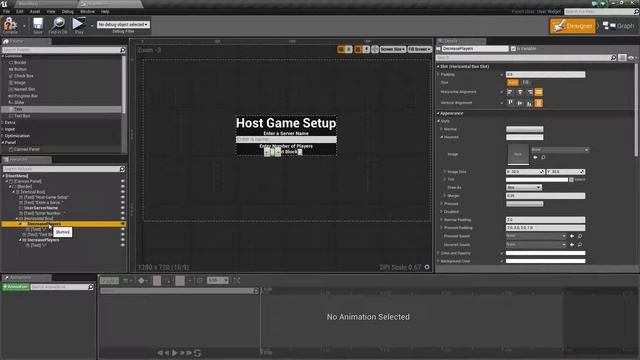Pick Border widget in Palette
The width and height of the screenshot is (640, 360).
tap(20, 62)
